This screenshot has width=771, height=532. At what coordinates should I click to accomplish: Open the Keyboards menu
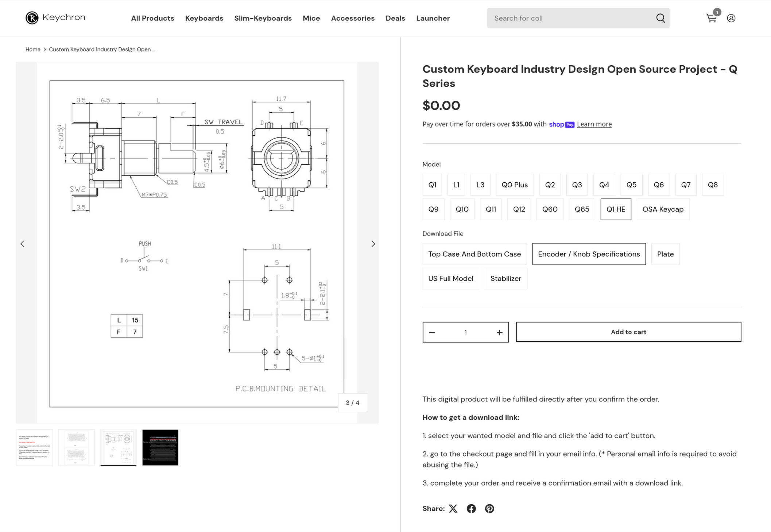pos(204,18)
